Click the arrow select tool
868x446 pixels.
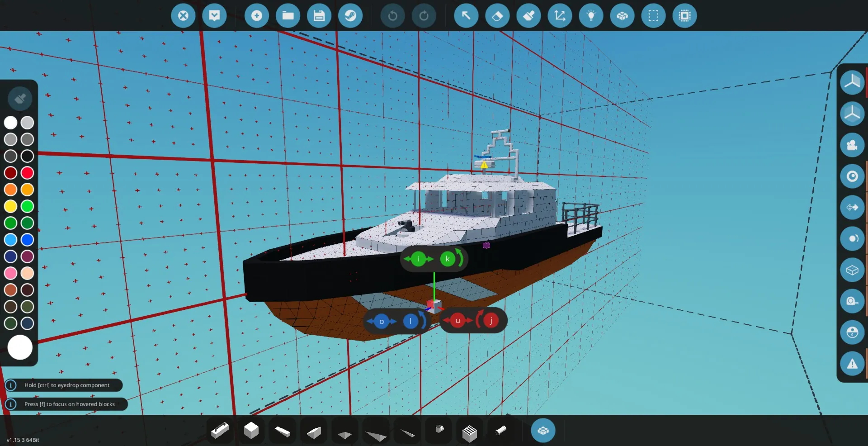pyautogui.click(x=466, y=16)
